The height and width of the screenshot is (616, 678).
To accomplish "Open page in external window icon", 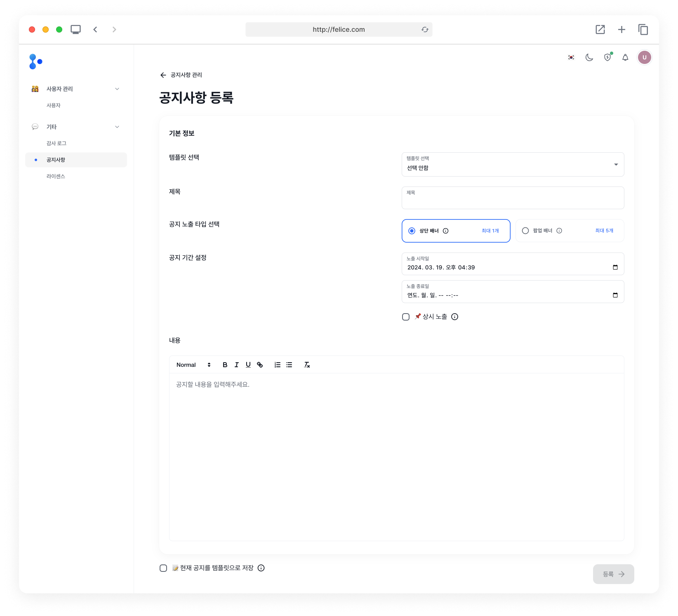I will 600,29.
